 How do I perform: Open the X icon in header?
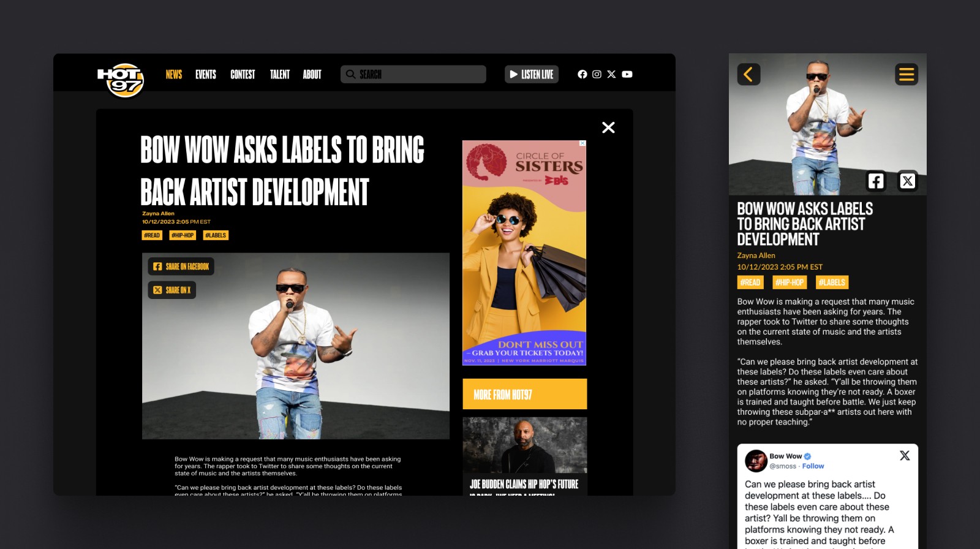pyautogui.click(x=611, y=74)
